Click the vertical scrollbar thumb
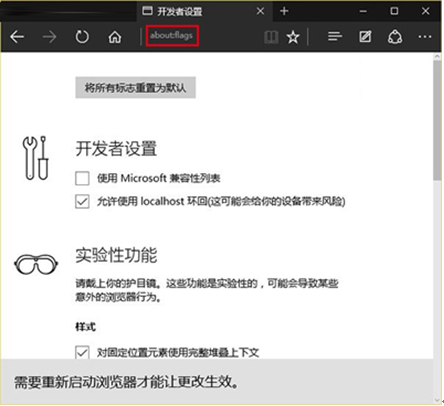 [437, 121]
